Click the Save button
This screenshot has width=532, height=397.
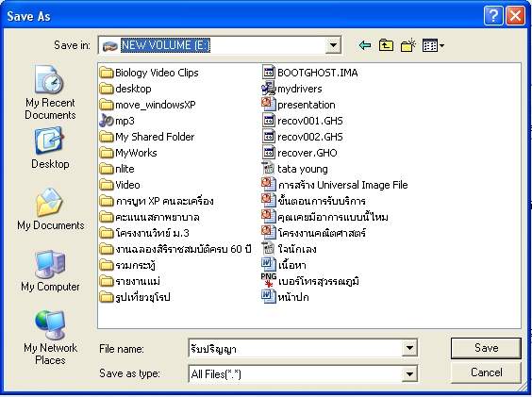tap(486, 348)
